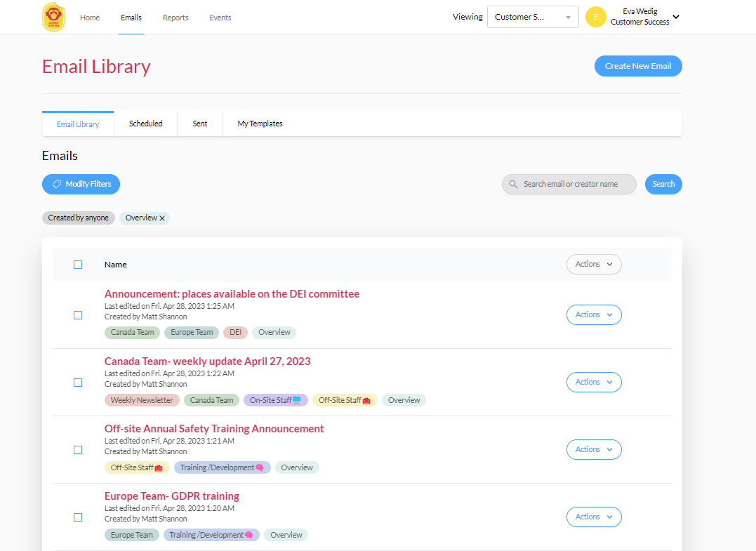This screenshot has width=756, height=551.
Task: Click the Weekly Newsletter tag
Action: [142, 400]
